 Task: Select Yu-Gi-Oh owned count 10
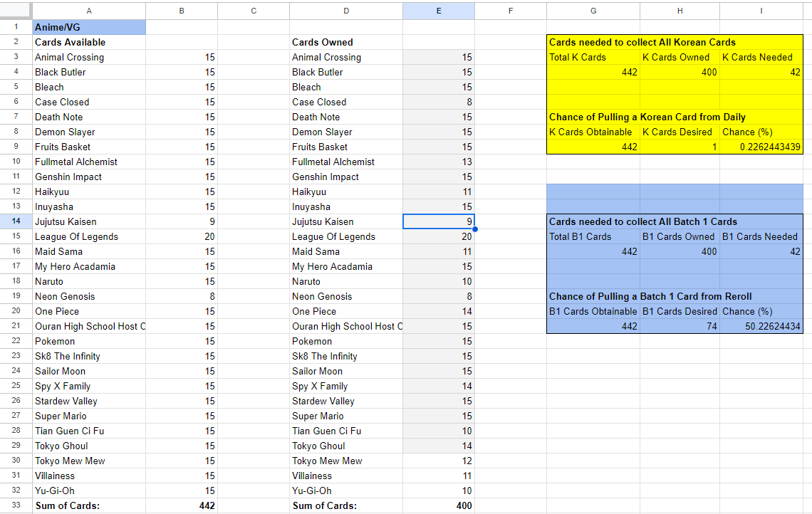click(x=439, y=491)
